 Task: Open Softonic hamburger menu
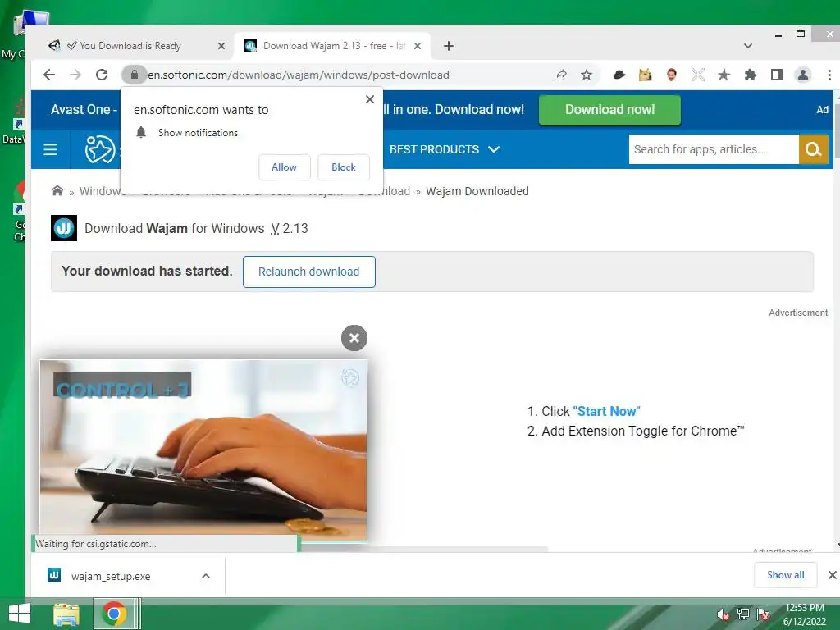pyautogui.click(x=50, y=149)
